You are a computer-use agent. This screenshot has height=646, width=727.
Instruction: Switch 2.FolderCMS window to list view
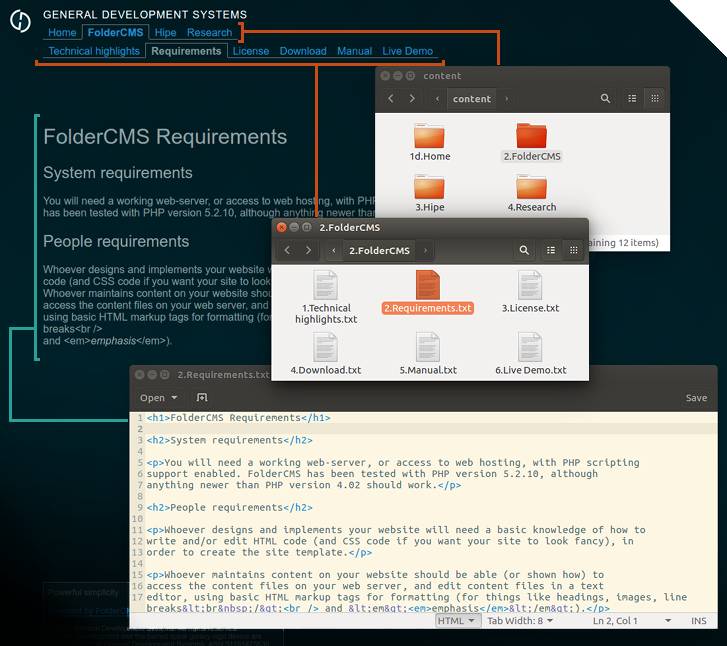point(551,250)
